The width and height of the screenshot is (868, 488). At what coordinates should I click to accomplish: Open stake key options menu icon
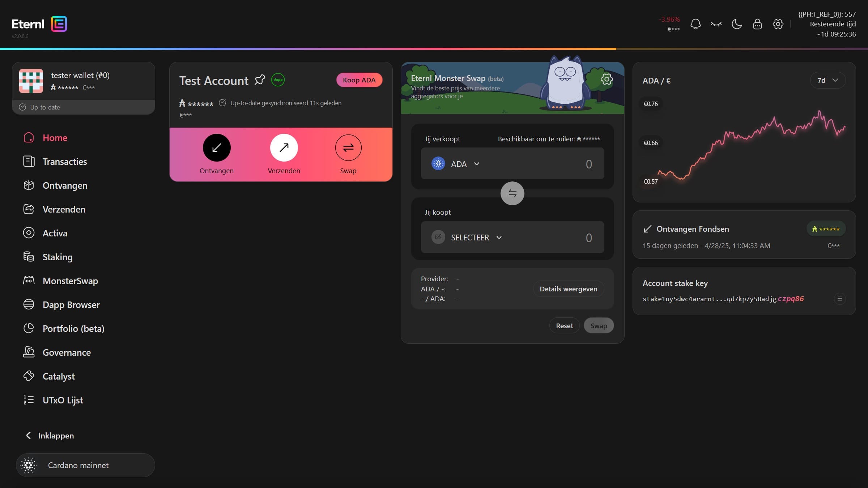tap(839, 299)
